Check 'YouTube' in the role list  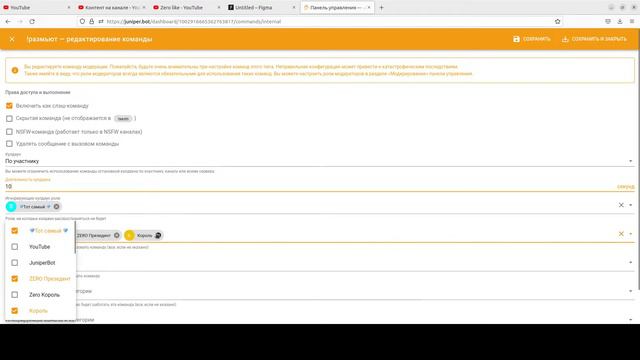(x=15, y=247)
